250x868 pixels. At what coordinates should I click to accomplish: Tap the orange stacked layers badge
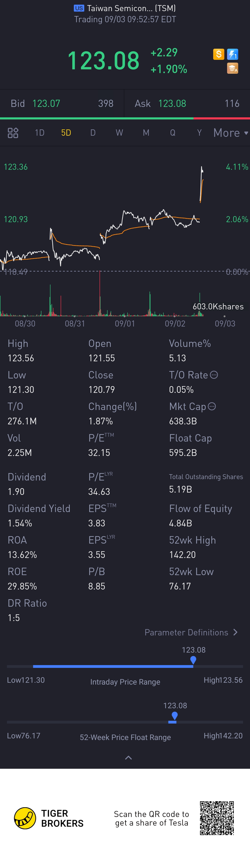[x=232, y=68]
